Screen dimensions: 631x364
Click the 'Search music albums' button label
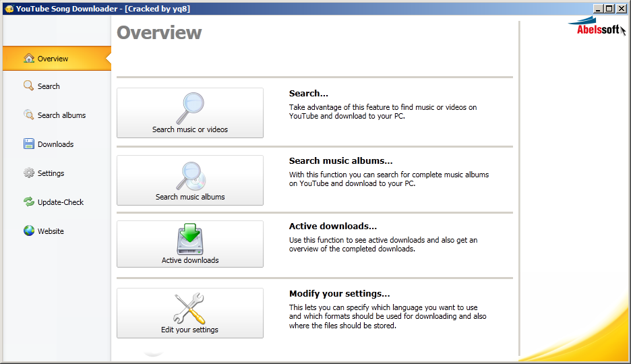point(190,197)
